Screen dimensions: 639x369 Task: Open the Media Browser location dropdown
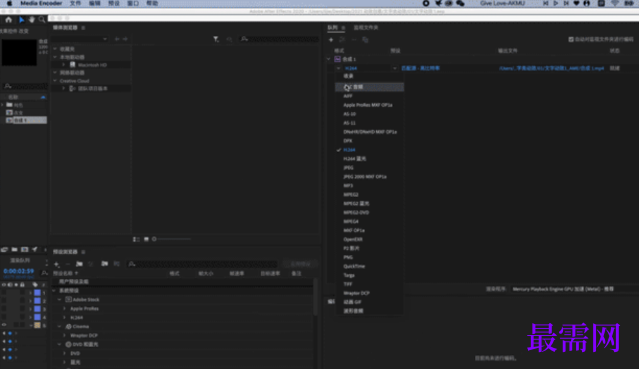pyautogui.click(x=80, y=39)
